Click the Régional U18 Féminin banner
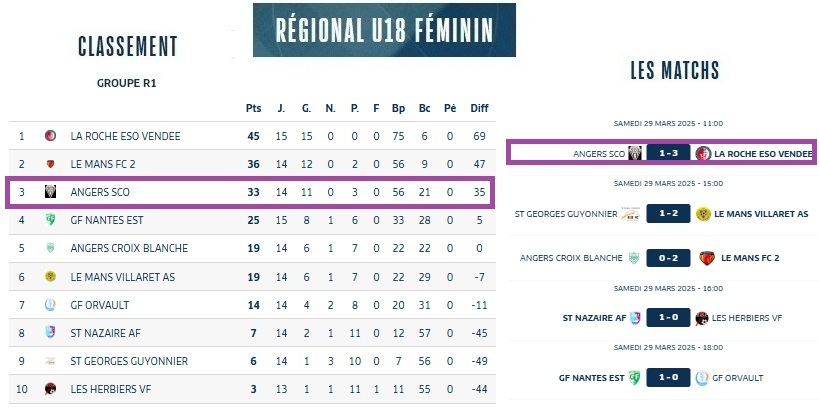819x412 pixels. 384,30
